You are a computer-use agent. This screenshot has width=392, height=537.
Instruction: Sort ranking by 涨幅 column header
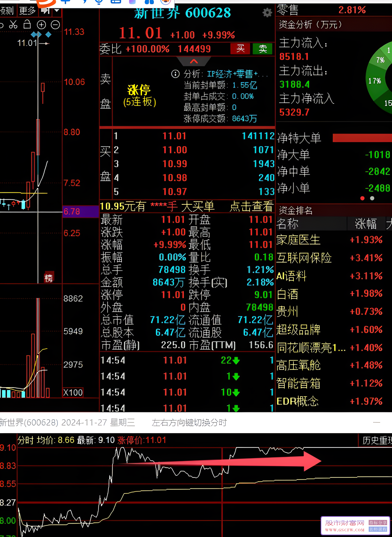click(366, 224)
